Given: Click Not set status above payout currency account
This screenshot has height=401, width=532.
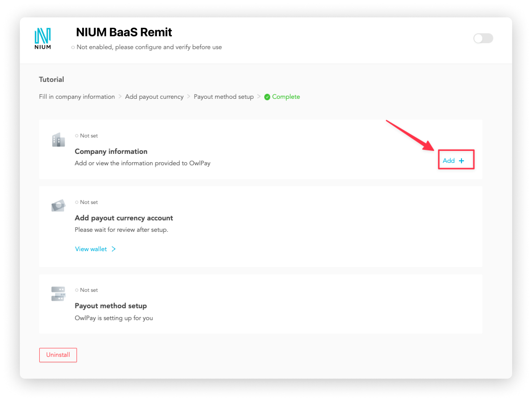Looking at the screenshot, I should pos(86,202).
